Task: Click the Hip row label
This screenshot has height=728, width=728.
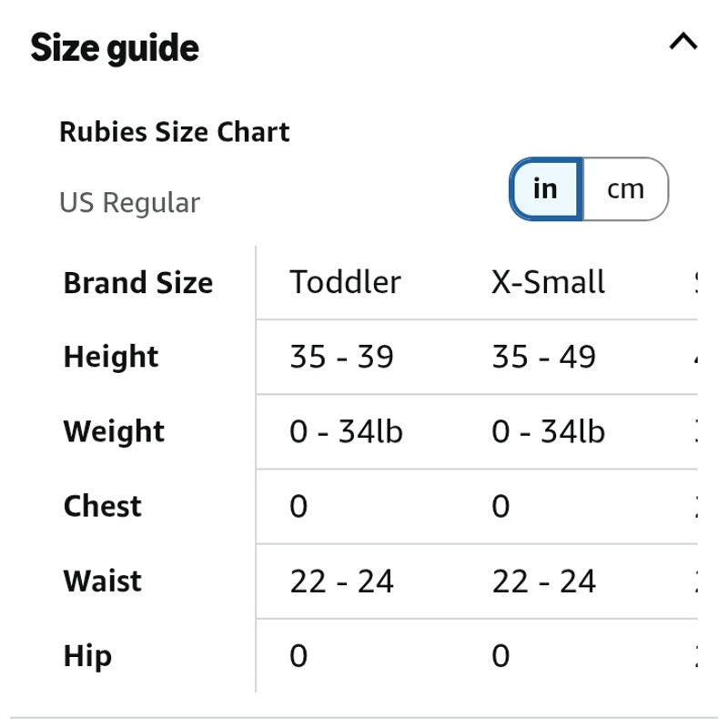Action: pyautogui.click(x=87, y=656)
